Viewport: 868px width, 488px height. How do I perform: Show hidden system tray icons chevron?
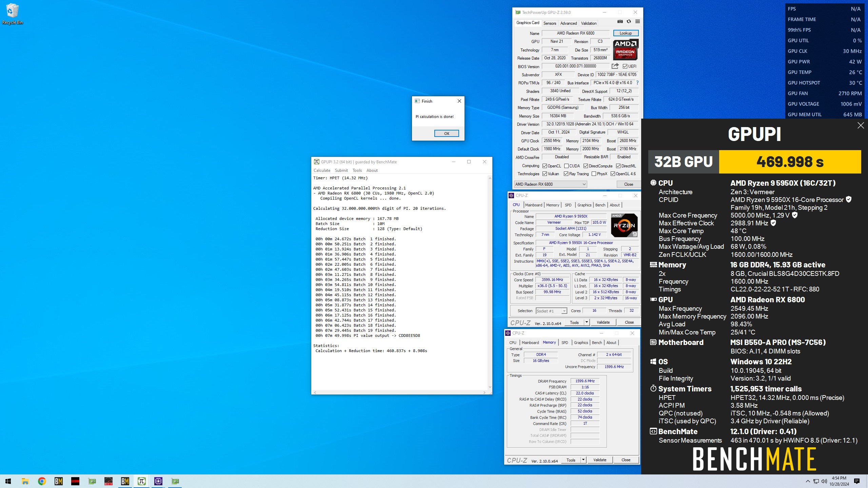pyautogui.click(x=808, y=481)
